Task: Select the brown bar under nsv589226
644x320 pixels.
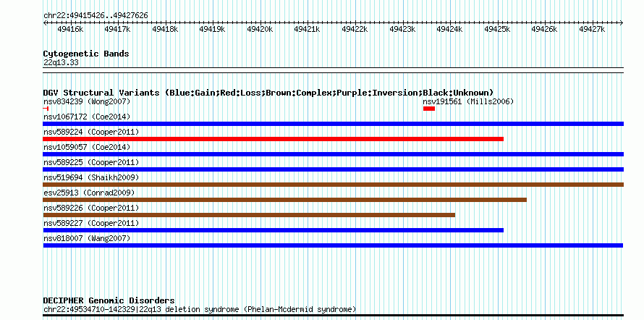Action: click(x=249, y=215)
